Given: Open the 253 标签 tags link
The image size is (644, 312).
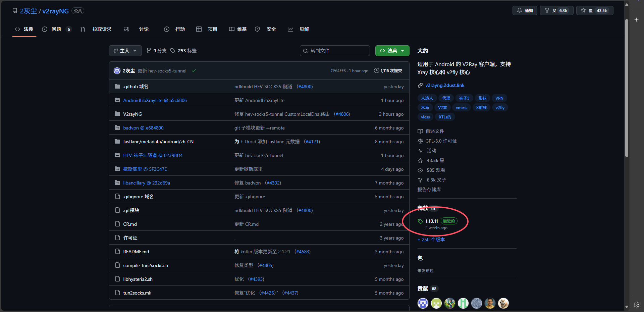Looking at the screenshot, I should (x=183, y=51).
